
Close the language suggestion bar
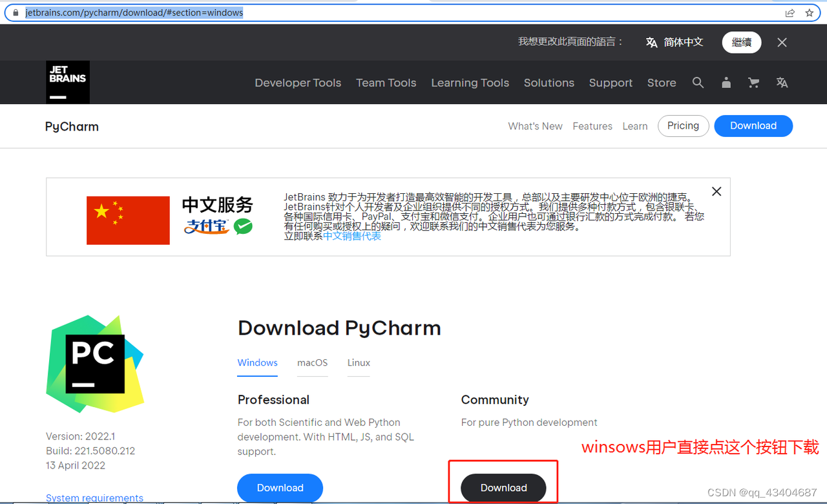click(782, 42)
